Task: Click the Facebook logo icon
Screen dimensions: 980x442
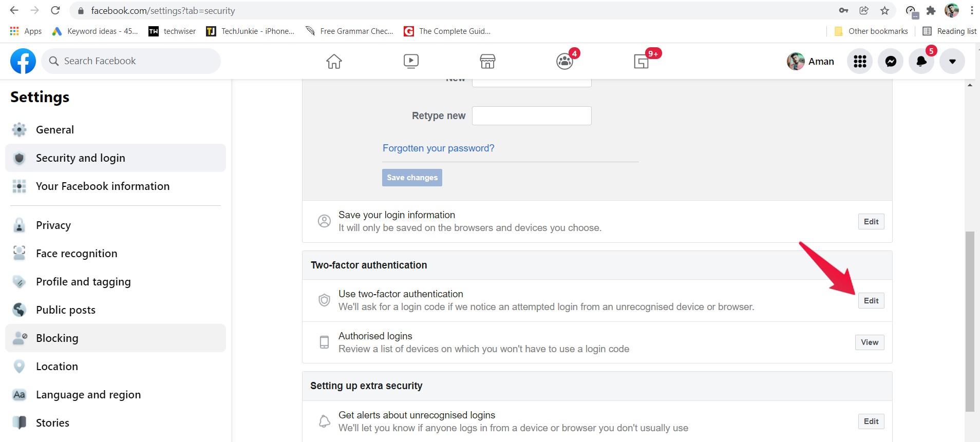Action: 23,61
